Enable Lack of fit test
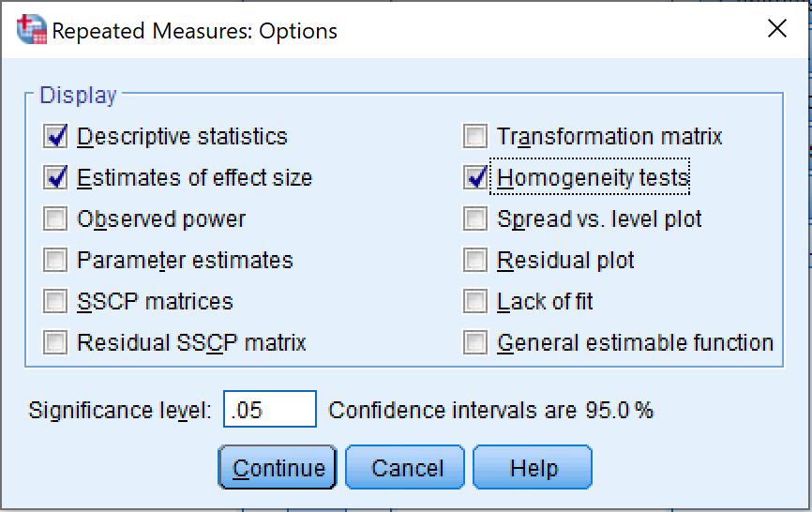This screenshot has width=812, height=512. [x=476, y=302]
